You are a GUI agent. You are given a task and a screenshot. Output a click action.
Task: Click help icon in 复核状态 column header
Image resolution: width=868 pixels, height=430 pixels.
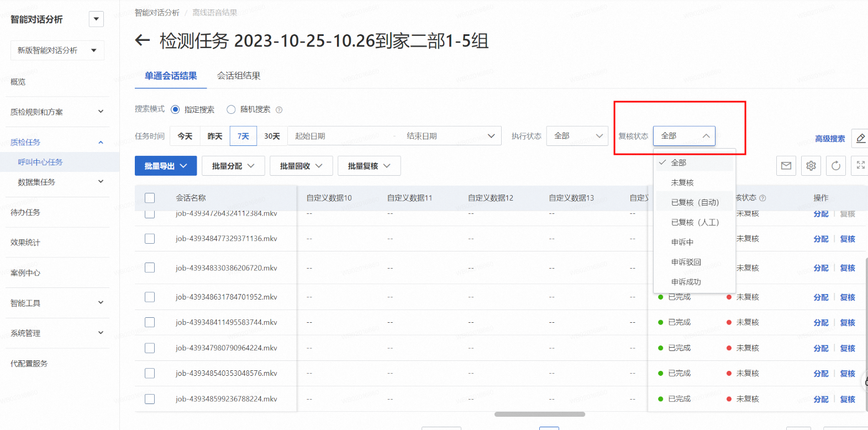click(x=762, y=198)
